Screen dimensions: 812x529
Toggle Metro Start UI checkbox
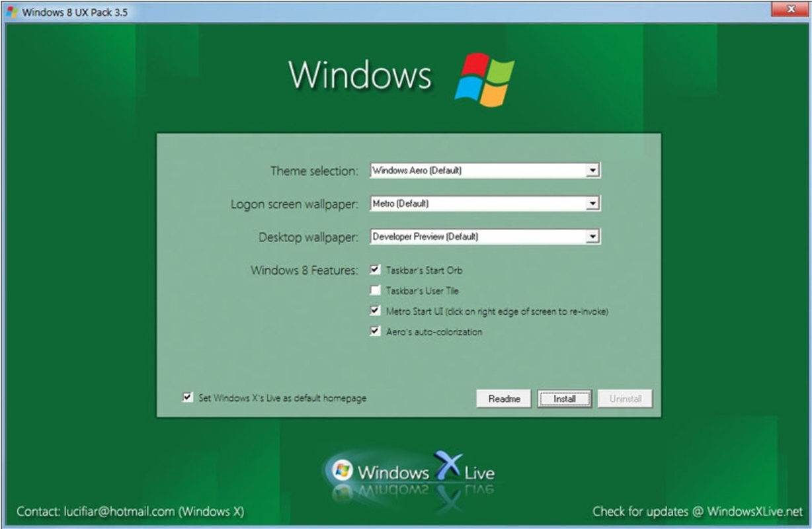(376, 311)
